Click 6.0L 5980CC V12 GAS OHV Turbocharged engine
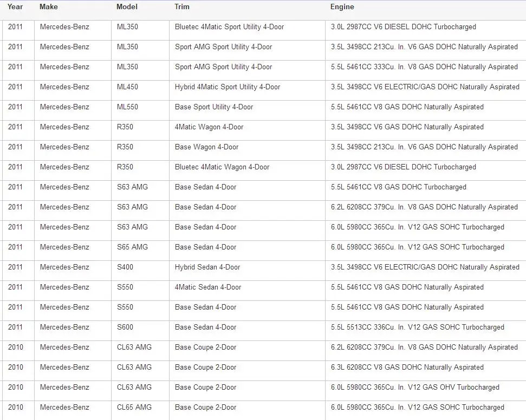 [x=415, y=387]
